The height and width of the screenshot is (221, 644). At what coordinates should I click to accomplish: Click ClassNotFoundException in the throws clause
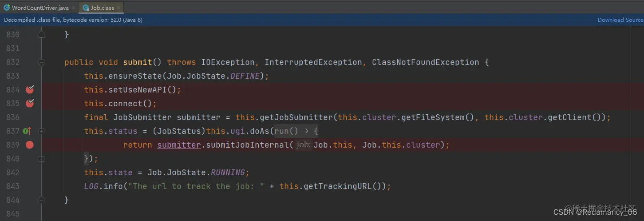[425, 62]
